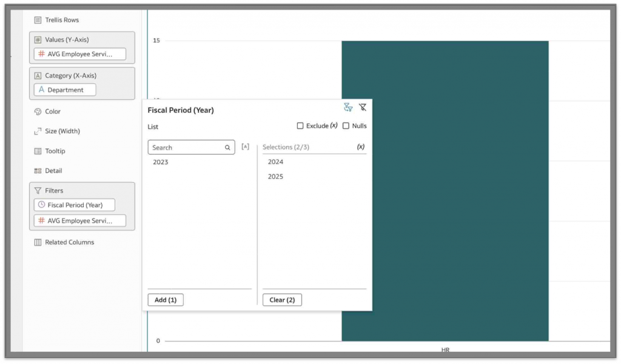This screenshot has width=621, height=364.
Task: Click the search magnifier icon
Action: (227, 147)
